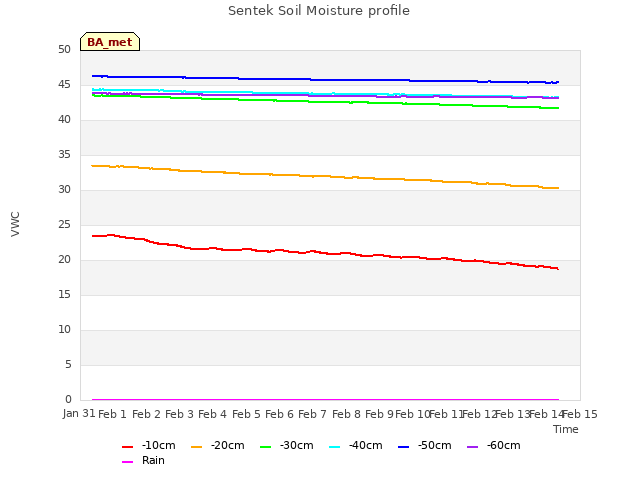Click the 5 y-axis tick label
This screenshot has width=640, height=480.
[68, 364]
